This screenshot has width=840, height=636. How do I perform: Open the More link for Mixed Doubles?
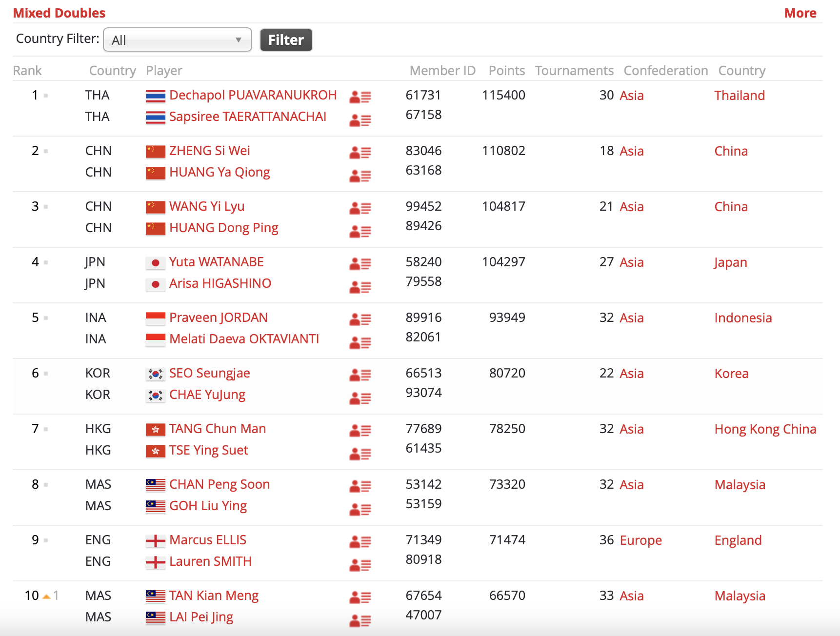[x=800, y=13]
